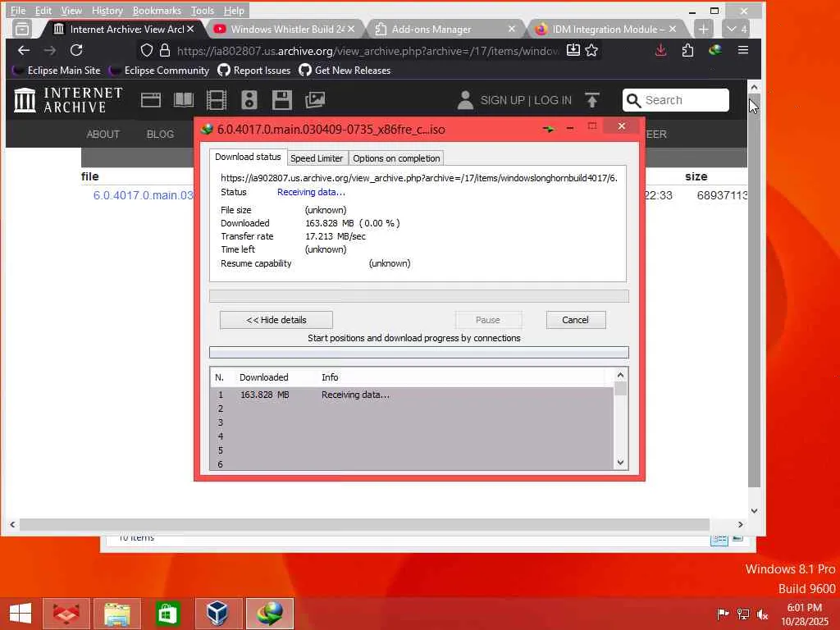This screenshot has height=630, width=840.
Task: Open Get New Releases bookmark
Action: [x=345, y=71]
